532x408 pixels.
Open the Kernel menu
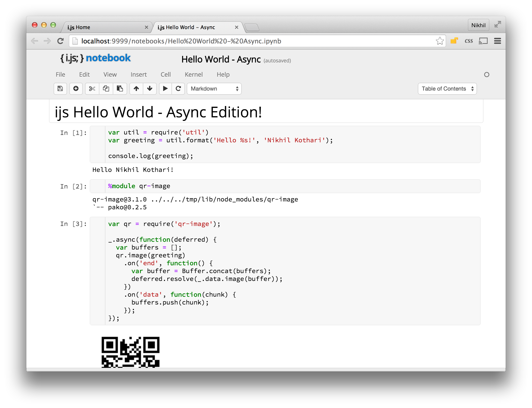point(193,75)
